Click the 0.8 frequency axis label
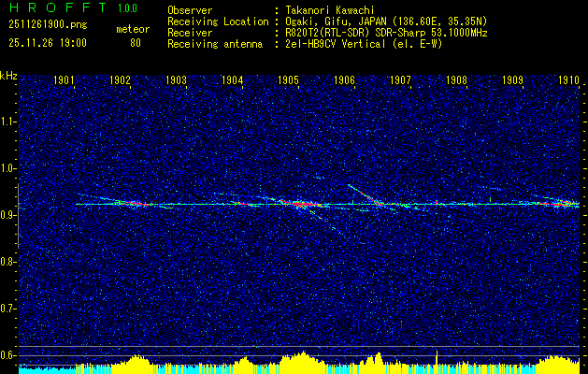 click(x=7, y=262)
